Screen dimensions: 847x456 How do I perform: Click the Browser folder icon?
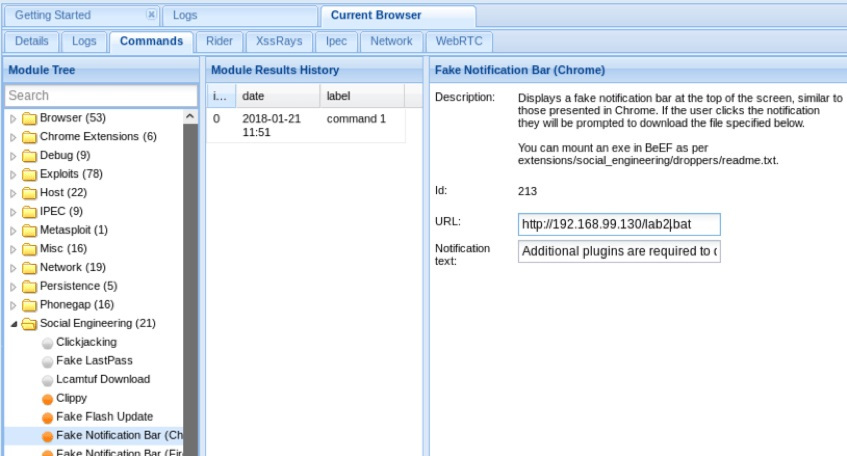(x=29, y=118)
